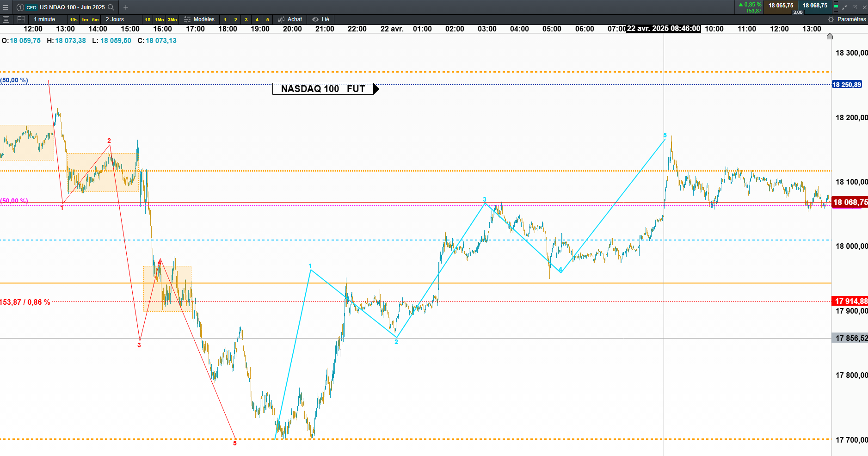Detach chart using pop-out window icon

coord(855,7)
